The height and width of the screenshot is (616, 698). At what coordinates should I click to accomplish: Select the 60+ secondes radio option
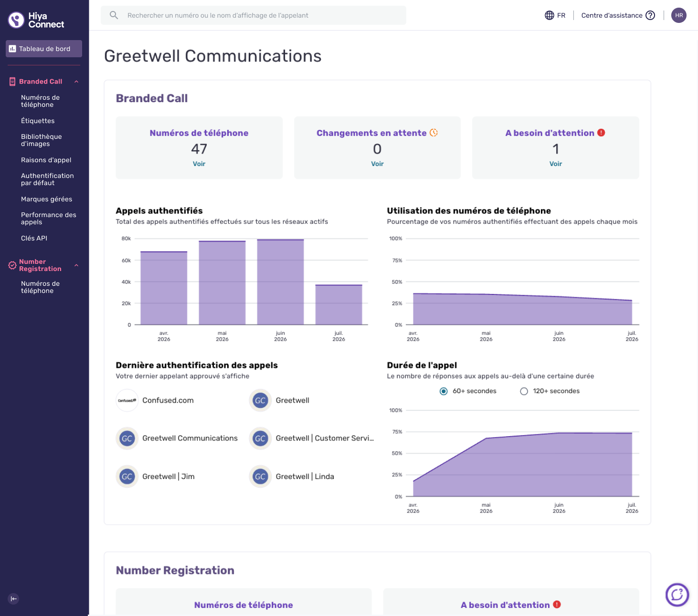pyautogui.click(x=444, y=391)
